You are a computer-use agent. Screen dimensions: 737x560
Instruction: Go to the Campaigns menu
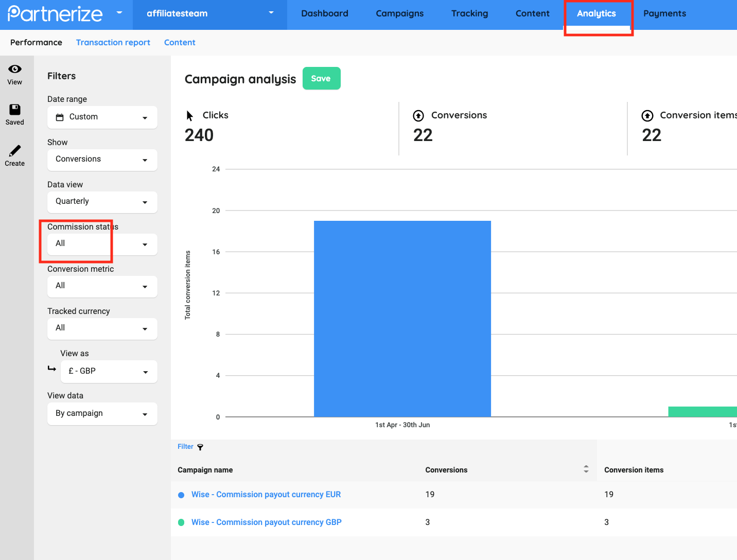(x=399, y=14)
